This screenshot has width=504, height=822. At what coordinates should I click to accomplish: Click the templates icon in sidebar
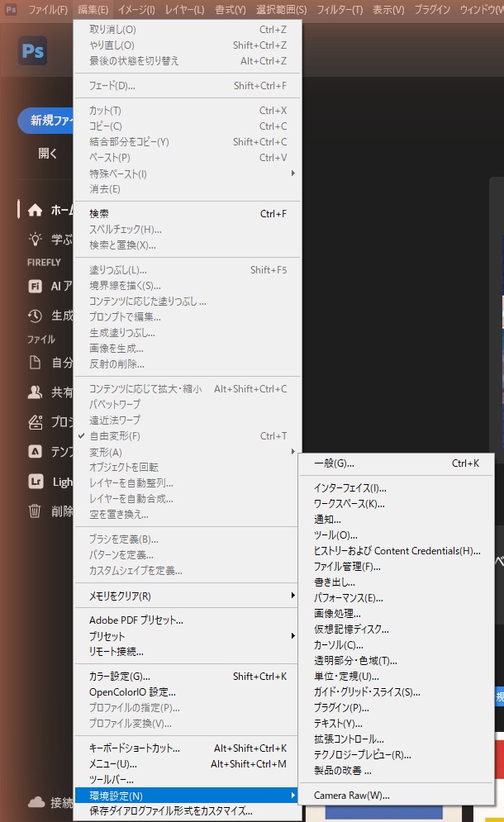pyautogui.click(x=36, y=451)
